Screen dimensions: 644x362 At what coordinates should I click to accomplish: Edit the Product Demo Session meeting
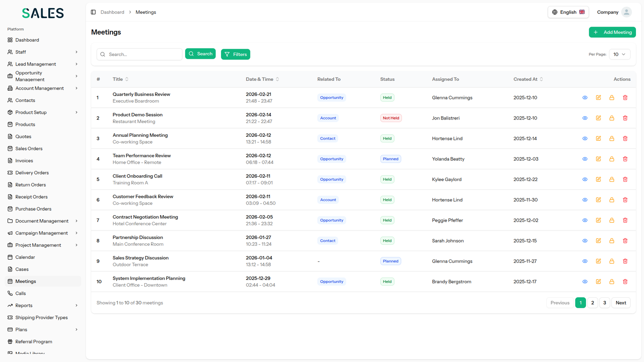tap(599, 118)
